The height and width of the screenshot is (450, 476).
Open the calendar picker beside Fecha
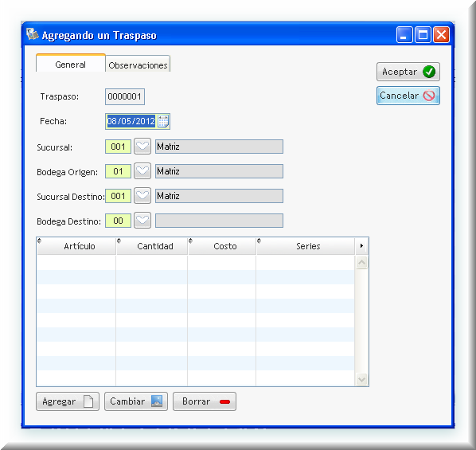[x=163, y=121]
